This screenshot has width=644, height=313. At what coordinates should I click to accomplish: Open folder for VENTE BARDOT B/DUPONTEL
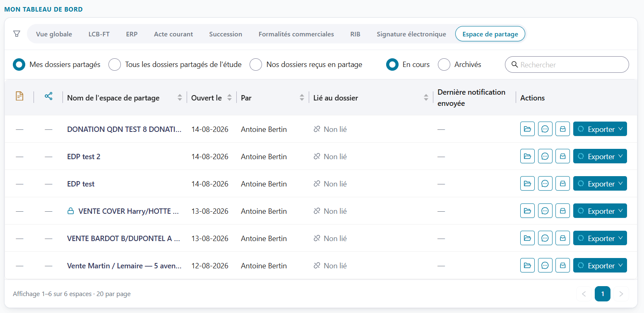(527, 238)
